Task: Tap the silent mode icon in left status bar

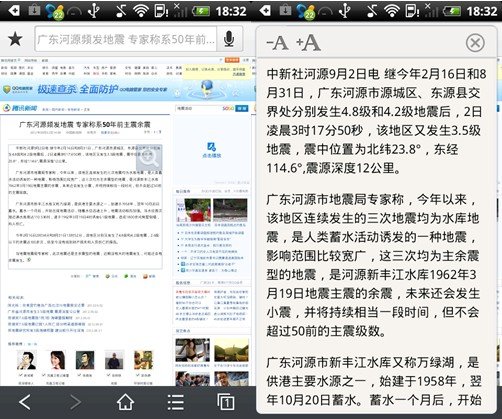Action: [x=120, y=11]
